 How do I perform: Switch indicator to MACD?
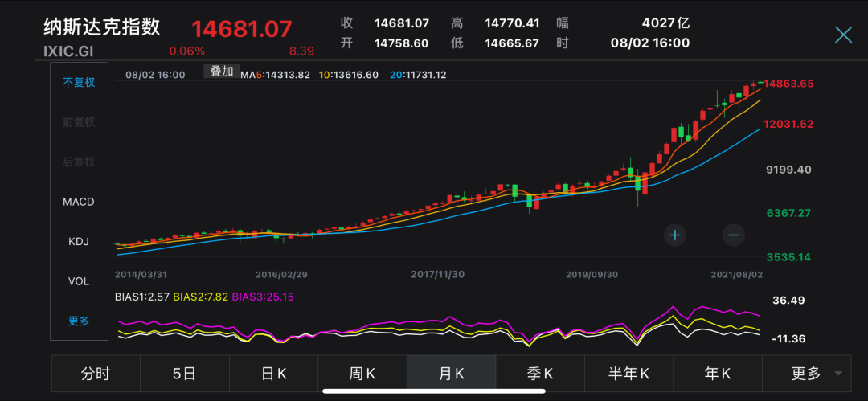pos(79,202)
